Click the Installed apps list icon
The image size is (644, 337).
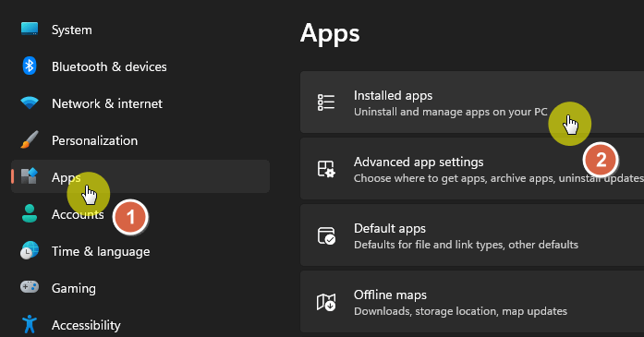pyautogui.click(x=326, y=102)
